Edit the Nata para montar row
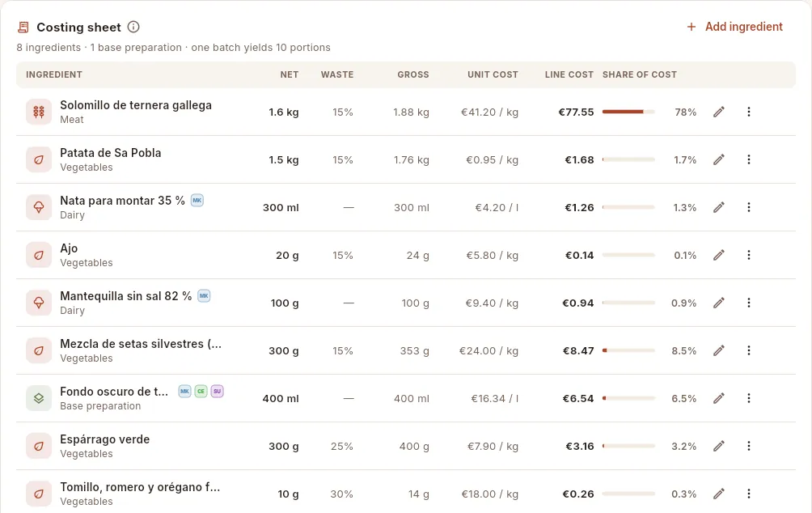812x513 pixels. click(x=719, y=207)
